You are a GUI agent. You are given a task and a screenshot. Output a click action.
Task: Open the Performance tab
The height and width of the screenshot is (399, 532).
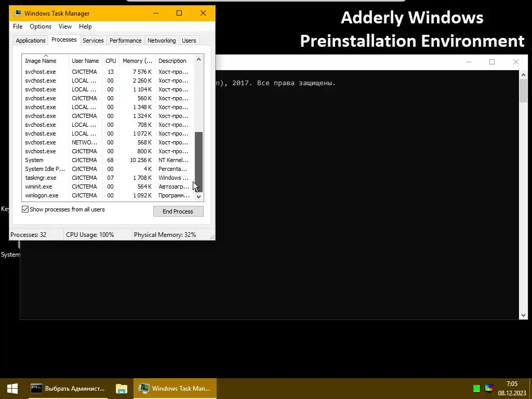coord(125,41)
